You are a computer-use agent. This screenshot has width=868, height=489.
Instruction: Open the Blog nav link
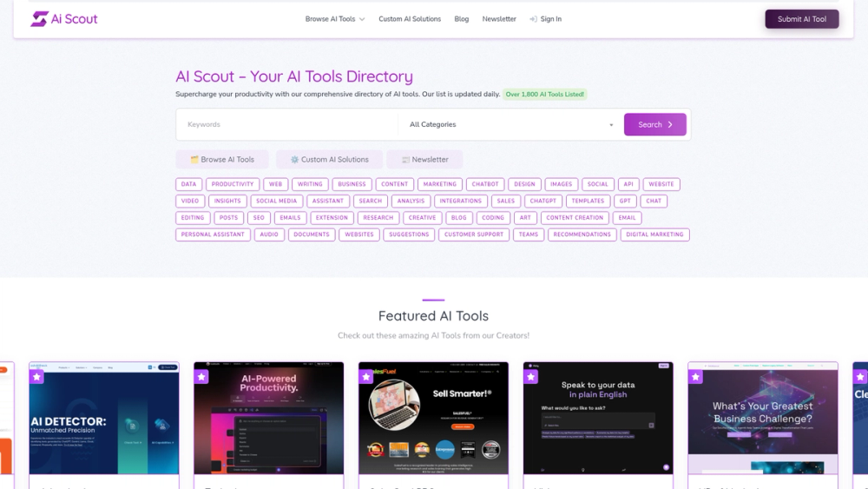pos(462,19)
